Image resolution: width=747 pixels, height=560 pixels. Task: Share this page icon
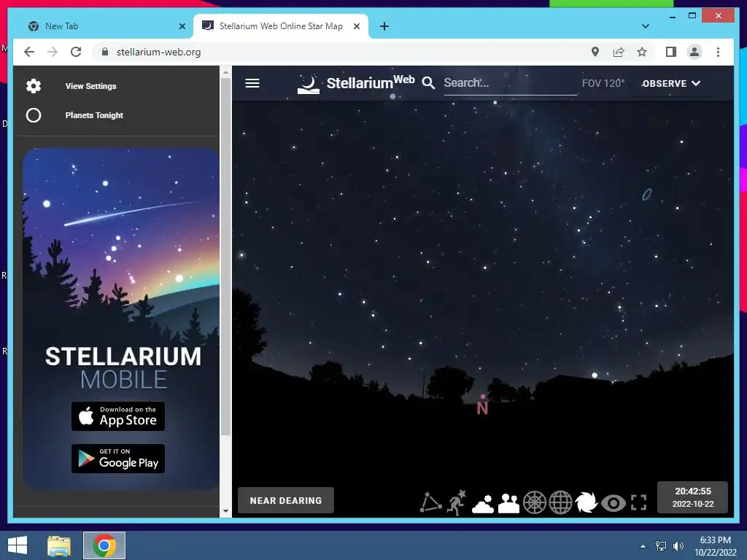(x=619, y=52)
